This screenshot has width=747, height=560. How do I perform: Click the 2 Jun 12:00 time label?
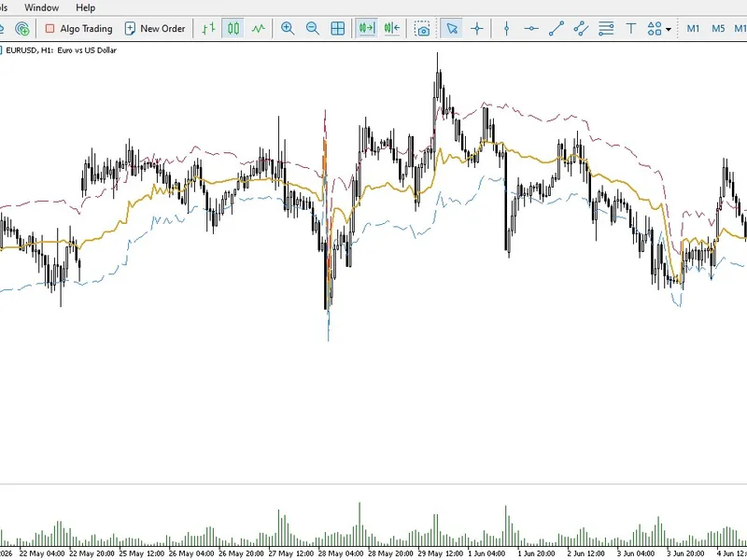click(x=585, y=553)
